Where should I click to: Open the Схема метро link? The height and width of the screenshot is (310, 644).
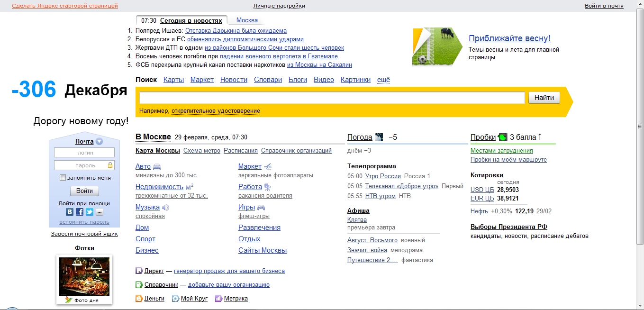[202, 151]
